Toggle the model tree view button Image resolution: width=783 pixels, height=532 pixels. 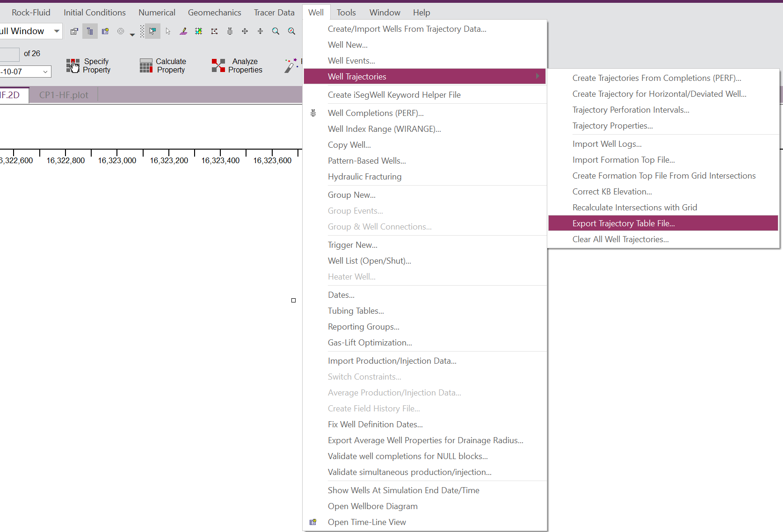coord(90,31)
